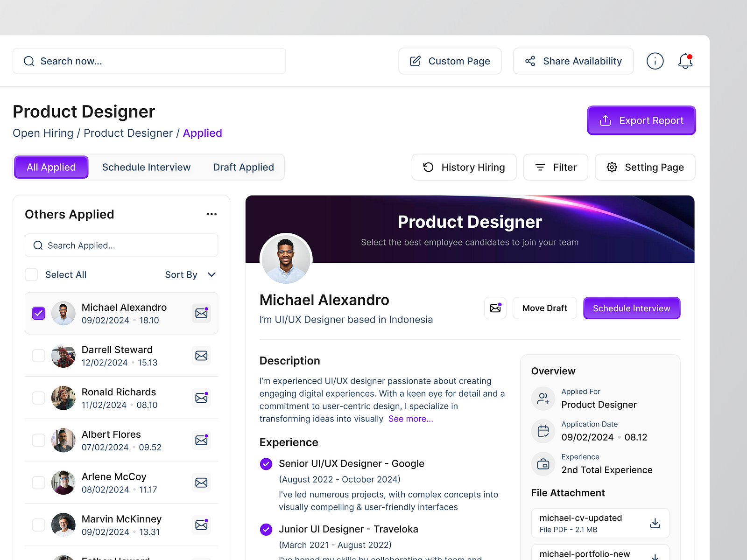This screenshot has width=747, height=560.
Task: Click the Export Report button
Action: pyautogui.click(x=641, y=120)
